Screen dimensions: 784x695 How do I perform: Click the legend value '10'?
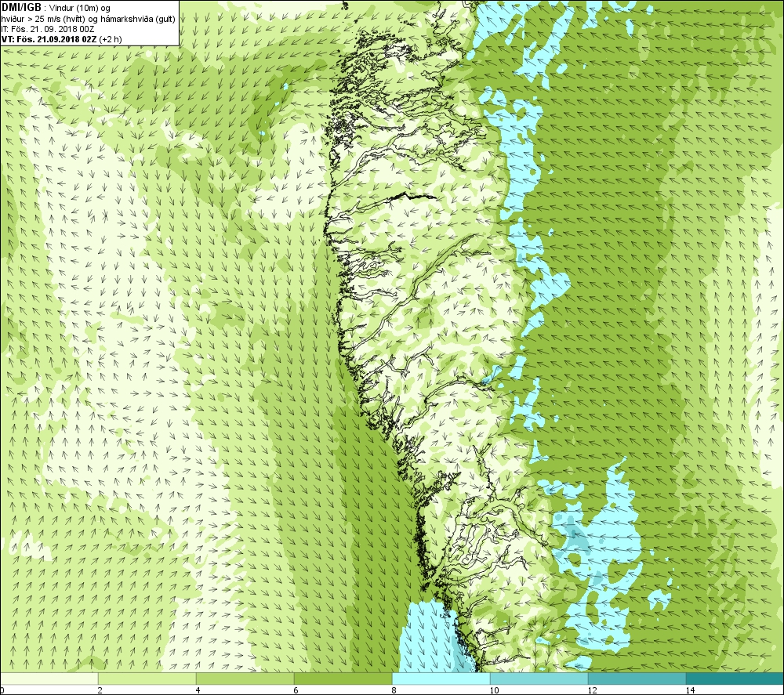(x=494, y=690)
